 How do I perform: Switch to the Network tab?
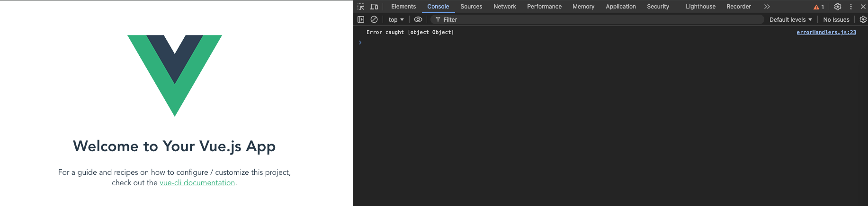tap(505, 7)
